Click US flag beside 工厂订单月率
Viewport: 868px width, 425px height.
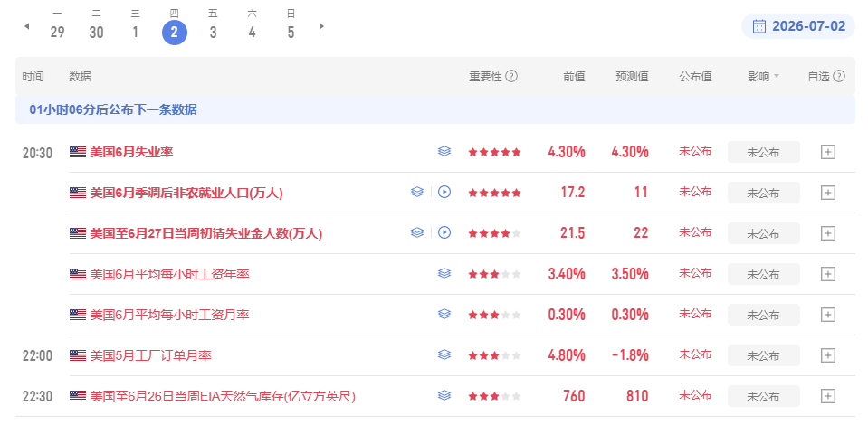(x=78, y=355)
